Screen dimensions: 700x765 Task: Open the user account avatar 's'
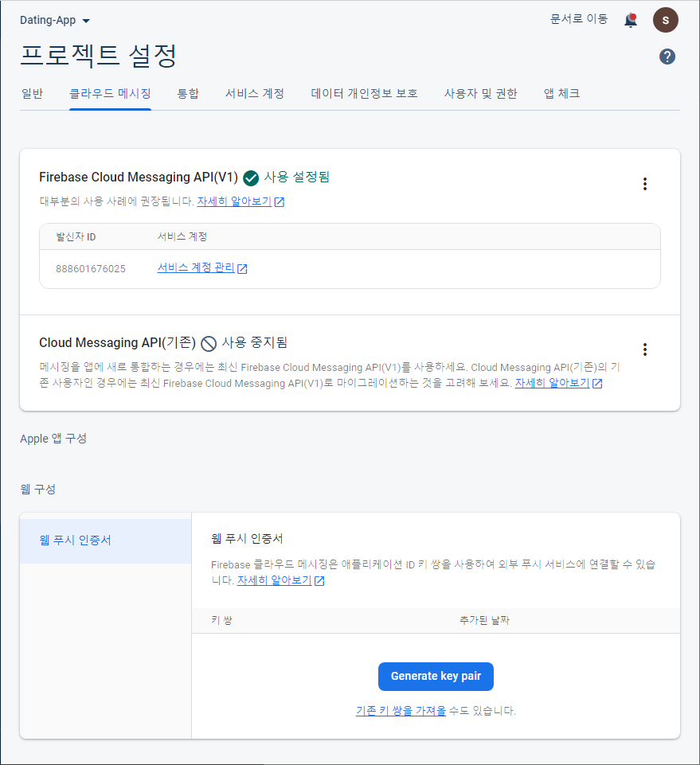665,20
